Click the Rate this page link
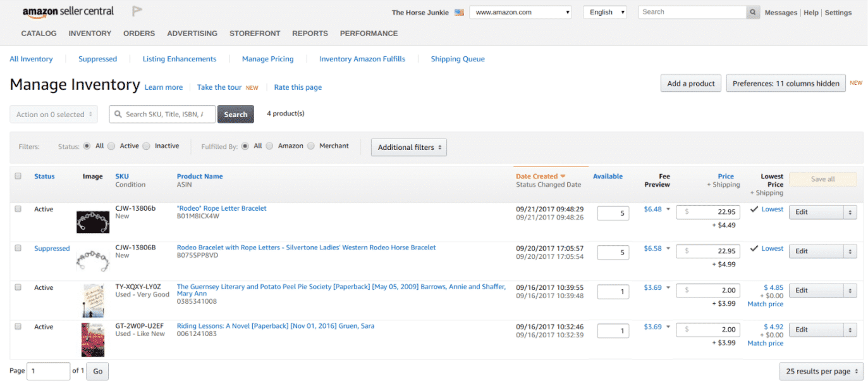The height and width of the screenshot is (388, 868). pos(298,87)
